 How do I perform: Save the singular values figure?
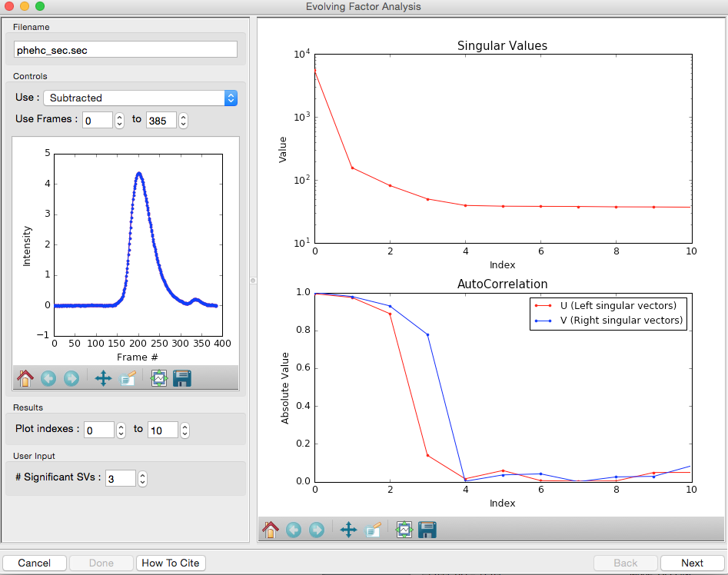[427, 530]
